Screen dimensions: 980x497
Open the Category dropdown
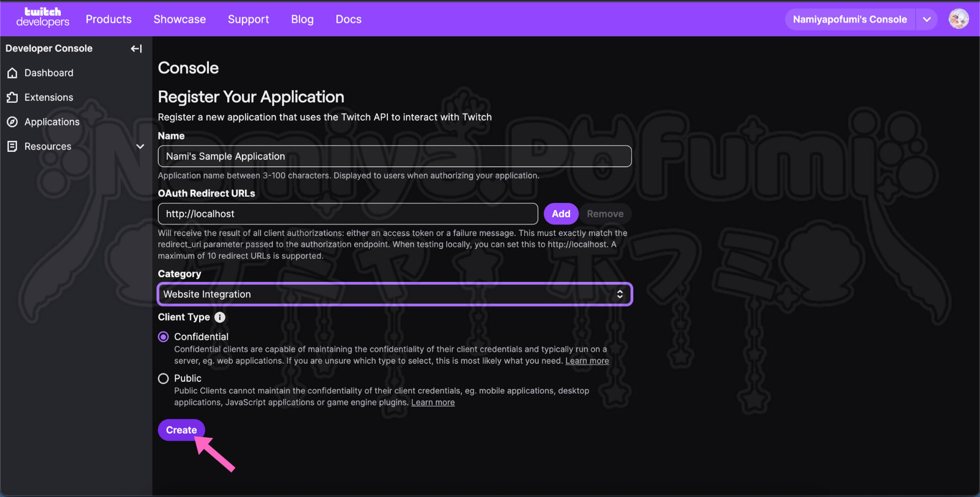point(394,294)
